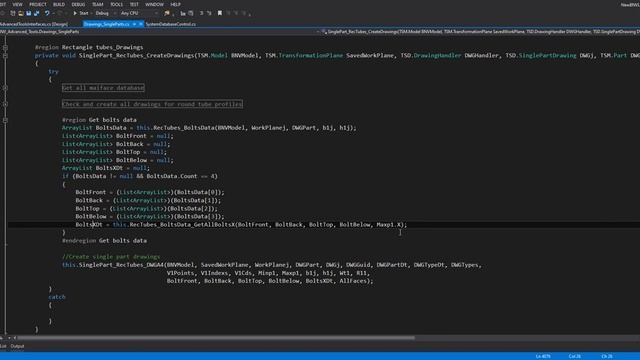This screenshot has width=640, height=360.
Task: Switch to the SystemDatabaseControl.cs tab
Action: point(171,24)
